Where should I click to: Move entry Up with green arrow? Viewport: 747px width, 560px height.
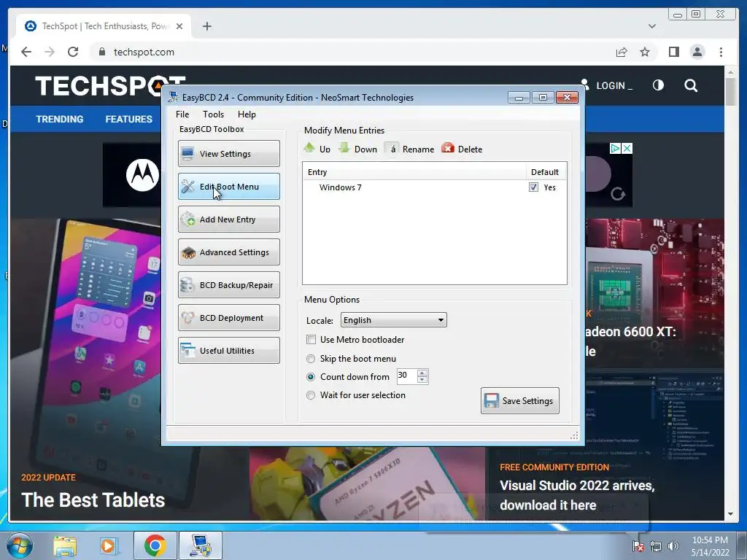[317, 149]
